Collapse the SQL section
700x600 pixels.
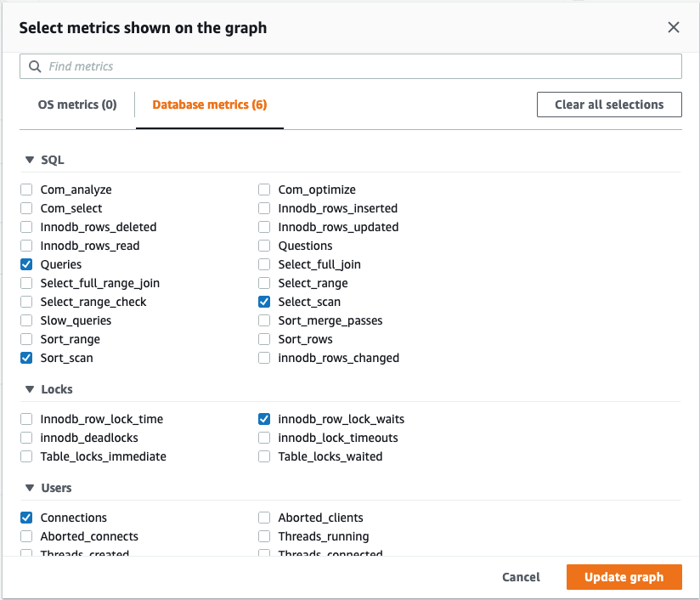click(30, 160)
